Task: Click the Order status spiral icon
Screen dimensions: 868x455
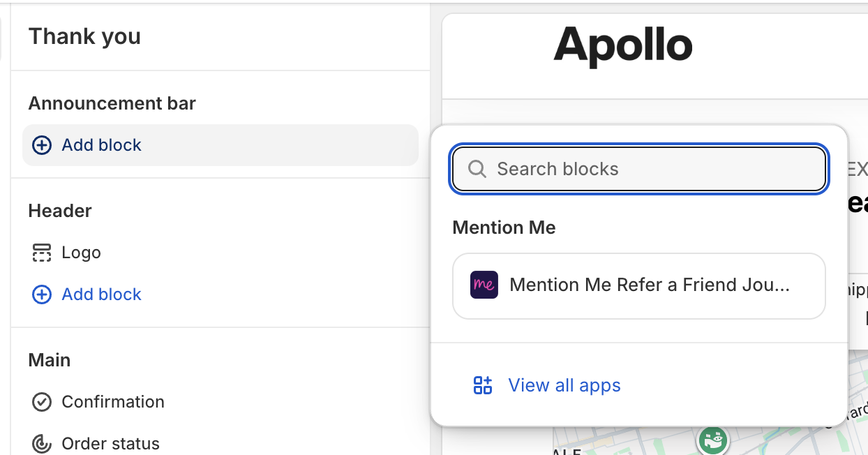Action: point(42,444)
